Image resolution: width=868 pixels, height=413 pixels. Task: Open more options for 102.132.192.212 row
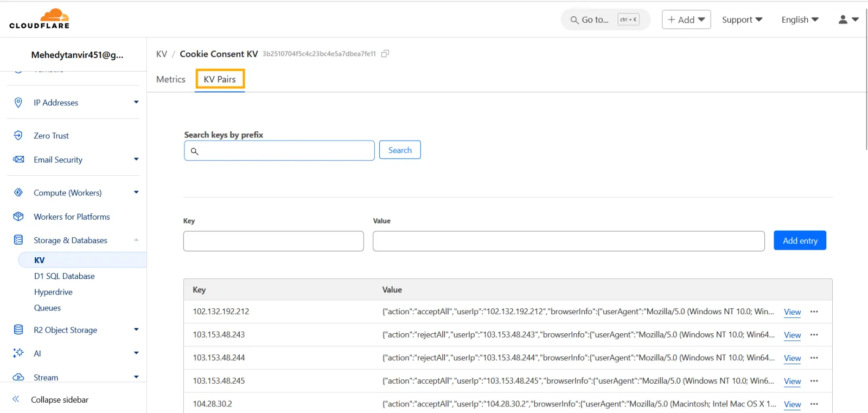[814, 312]
